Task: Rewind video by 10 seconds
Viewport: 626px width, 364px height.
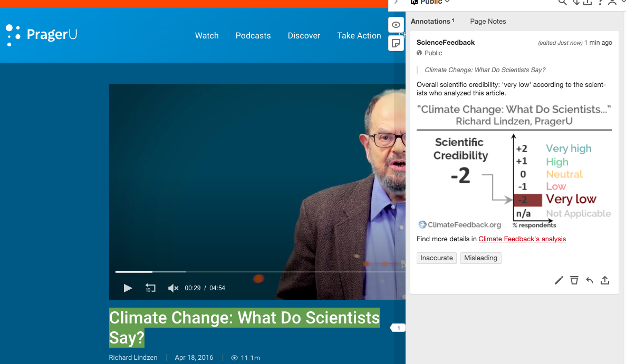Action: point(150,288)
